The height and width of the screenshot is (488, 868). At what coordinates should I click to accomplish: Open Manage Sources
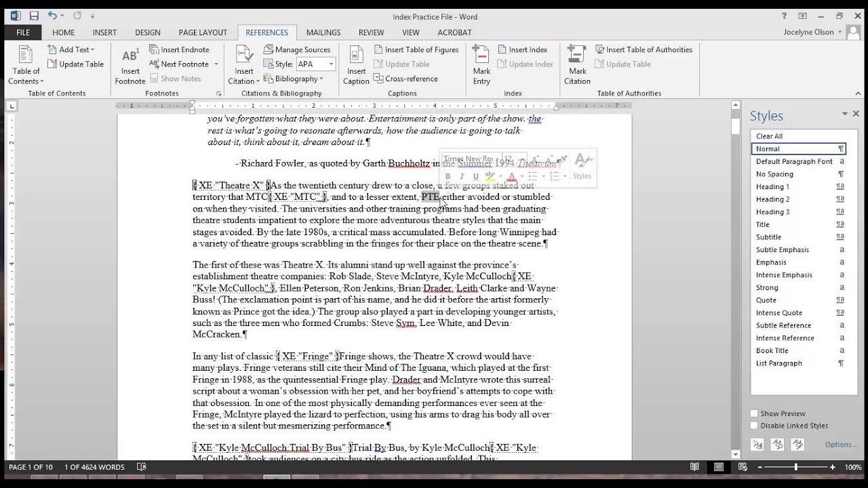click(x=297, y=49)
